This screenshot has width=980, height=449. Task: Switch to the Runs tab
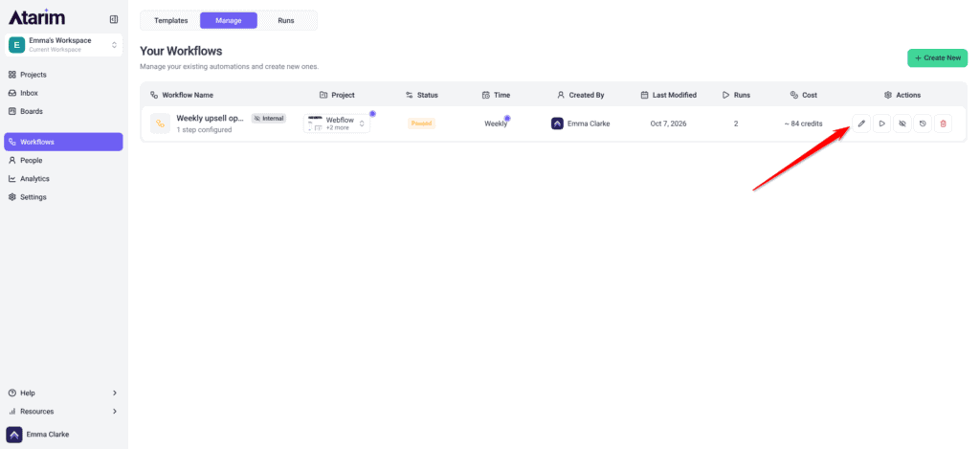click(x=286, y=20)
